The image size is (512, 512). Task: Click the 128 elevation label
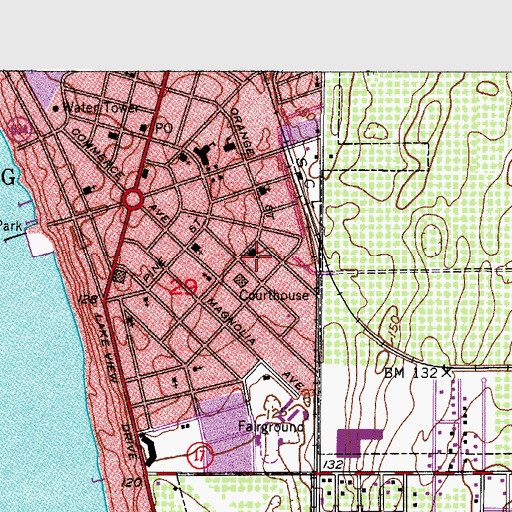click(88, 299)
